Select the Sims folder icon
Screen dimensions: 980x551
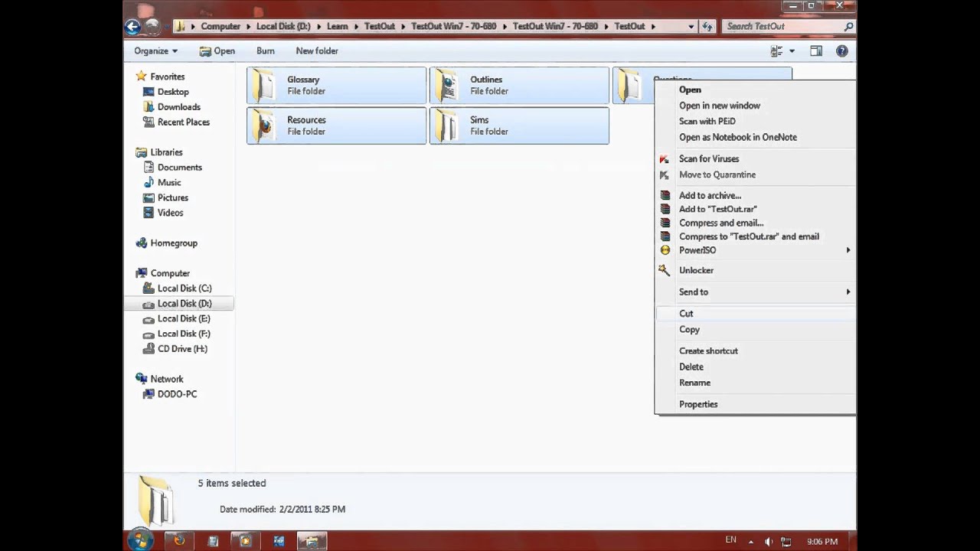tap(447, 126)
